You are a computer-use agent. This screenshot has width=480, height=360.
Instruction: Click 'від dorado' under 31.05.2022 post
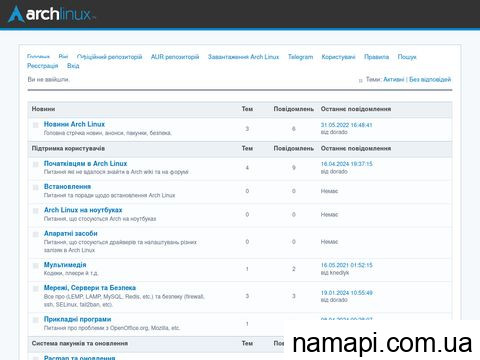[334, 132]
